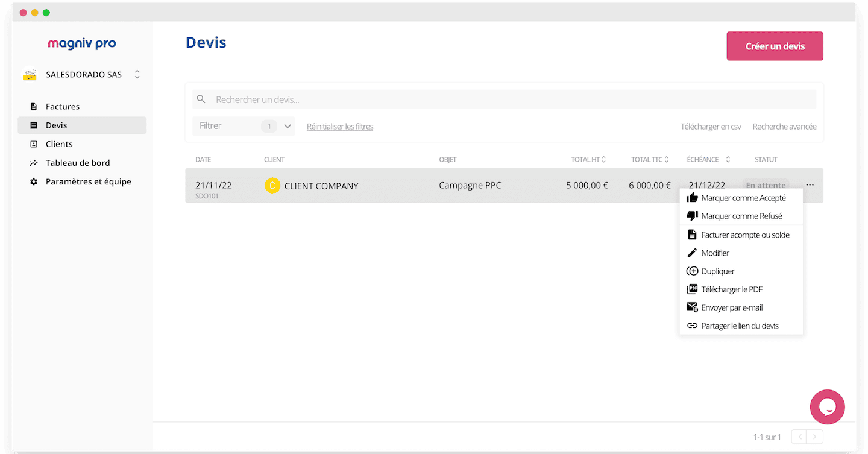The height and width of the screenshot is (454, 868).
Task: Open the Devis sidebar section
Action: pyautogui.click(x=82, y=125)
